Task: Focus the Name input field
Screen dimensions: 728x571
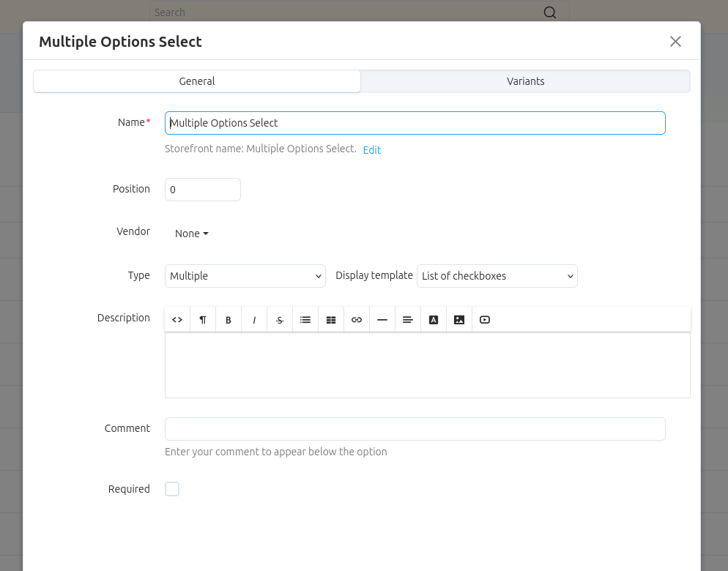Action: pyautogui.click(x=415, y=123)
